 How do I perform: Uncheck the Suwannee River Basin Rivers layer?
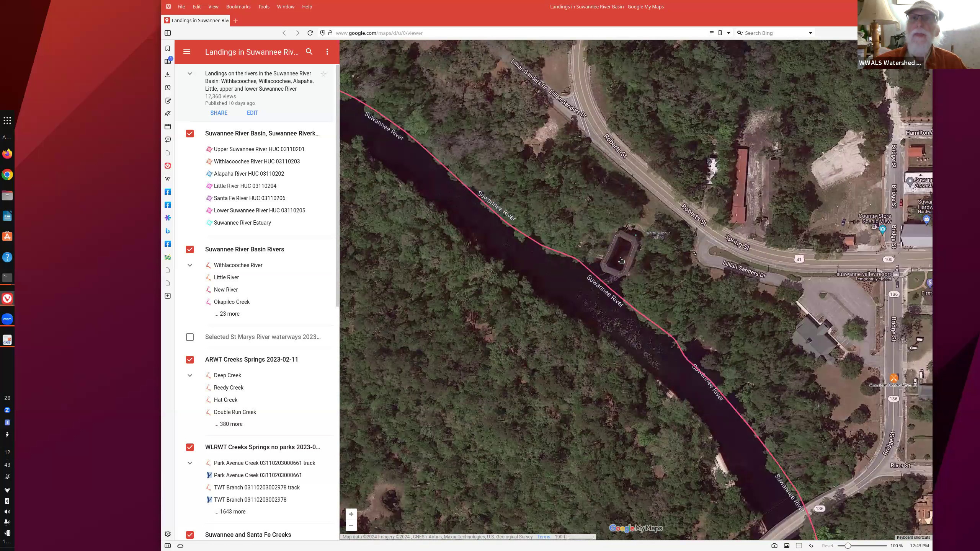pos(190,249)
